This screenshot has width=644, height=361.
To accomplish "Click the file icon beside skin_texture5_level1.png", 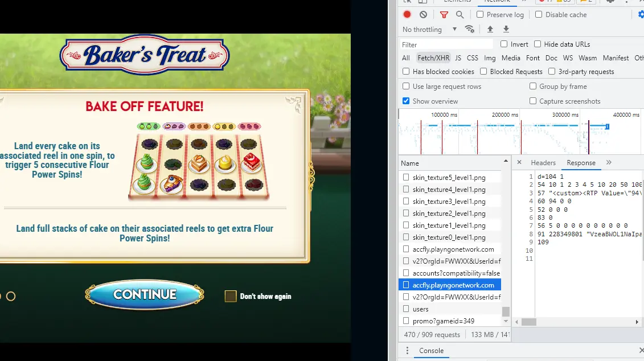I will coord(406,178).
